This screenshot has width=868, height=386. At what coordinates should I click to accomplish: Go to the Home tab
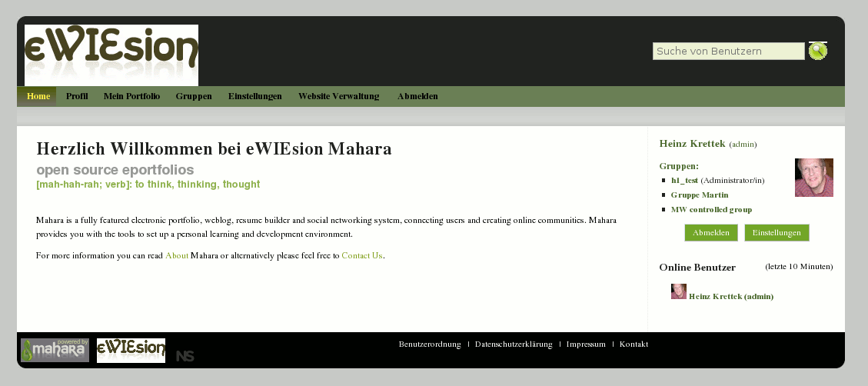coord(38,96)
